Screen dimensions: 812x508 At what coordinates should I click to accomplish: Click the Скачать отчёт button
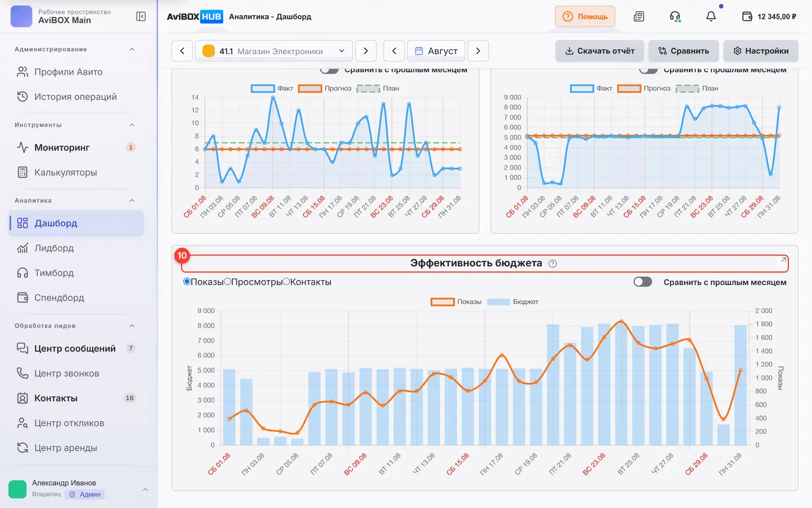600,51
